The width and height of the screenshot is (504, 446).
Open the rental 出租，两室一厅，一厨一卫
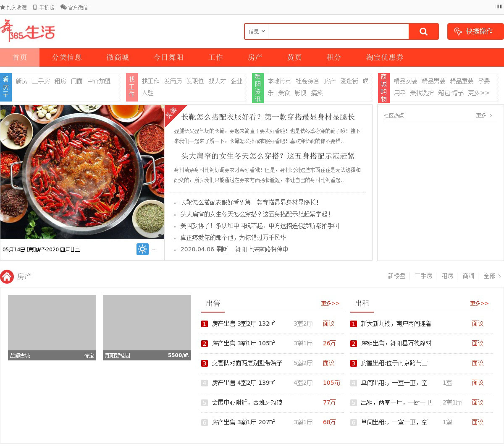pos(396,402)
